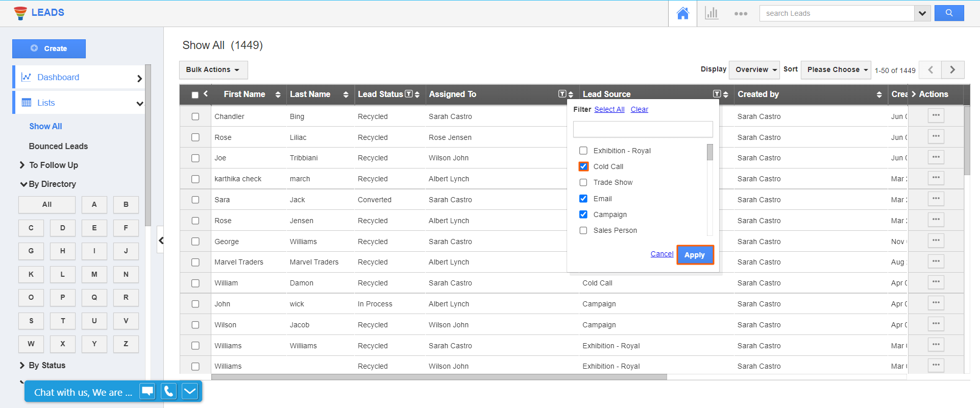Screen dimensions: 980x408
Task: Open Bounced Leads list
Action: tap(58, 146)
